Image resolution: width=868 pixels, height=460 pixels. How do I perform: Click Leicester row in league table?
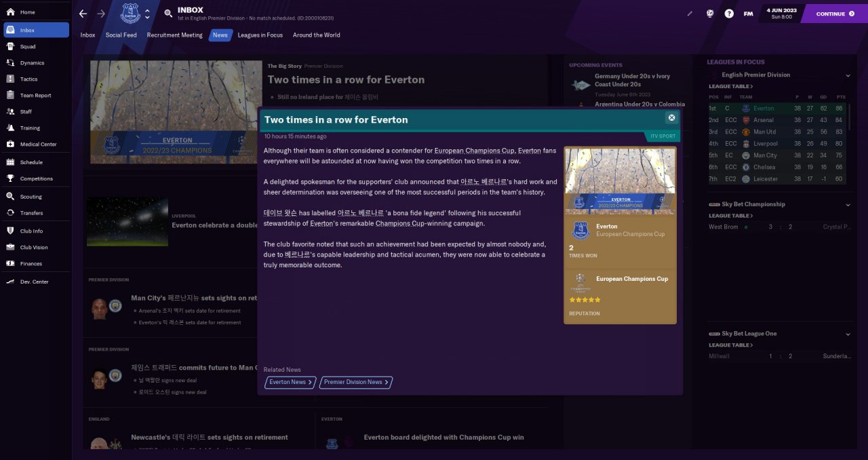(778, 179)
